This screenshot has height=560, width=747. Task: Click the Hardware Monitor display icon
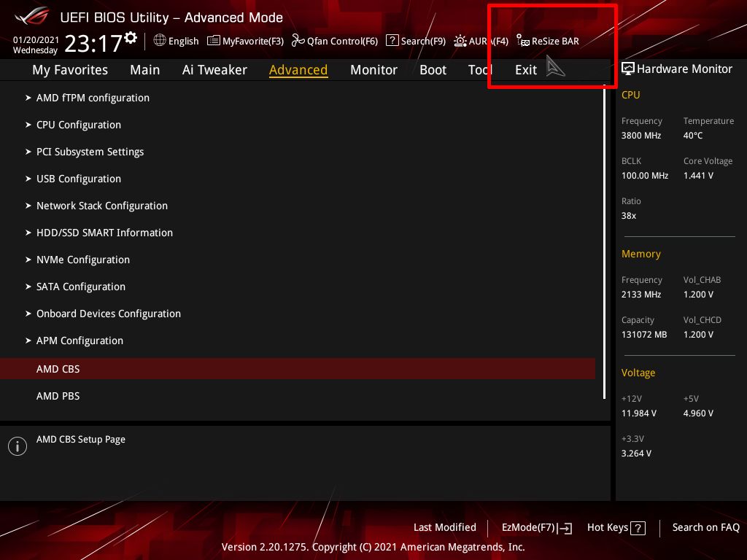(628, 69)
